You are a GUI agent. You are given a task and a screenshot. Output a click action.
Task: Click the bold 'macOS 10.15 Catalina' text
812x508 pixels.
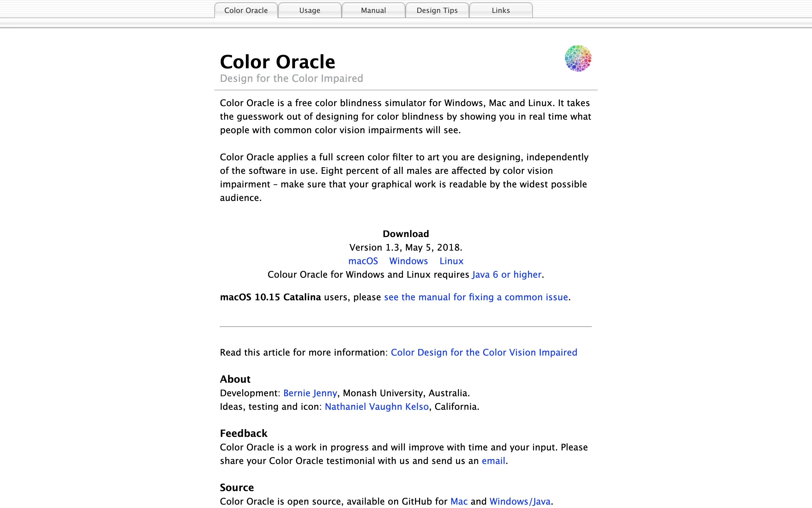coord(270,297)
